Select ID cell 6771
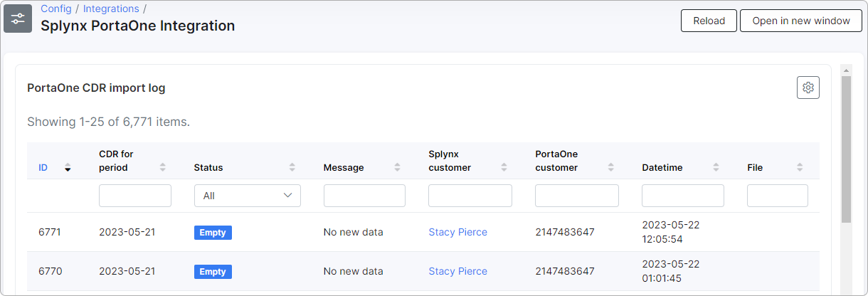 pyautogui.click(x=50, y=232)
